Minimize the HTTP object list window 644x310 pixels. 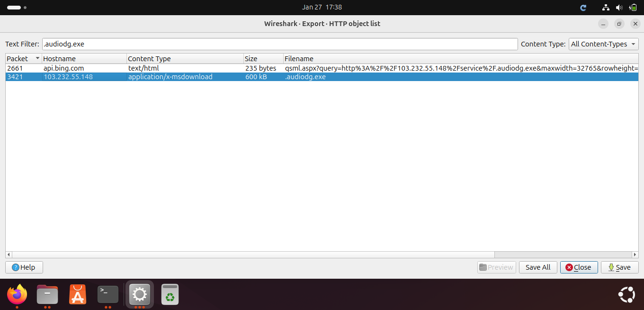(x=603, y=24)
